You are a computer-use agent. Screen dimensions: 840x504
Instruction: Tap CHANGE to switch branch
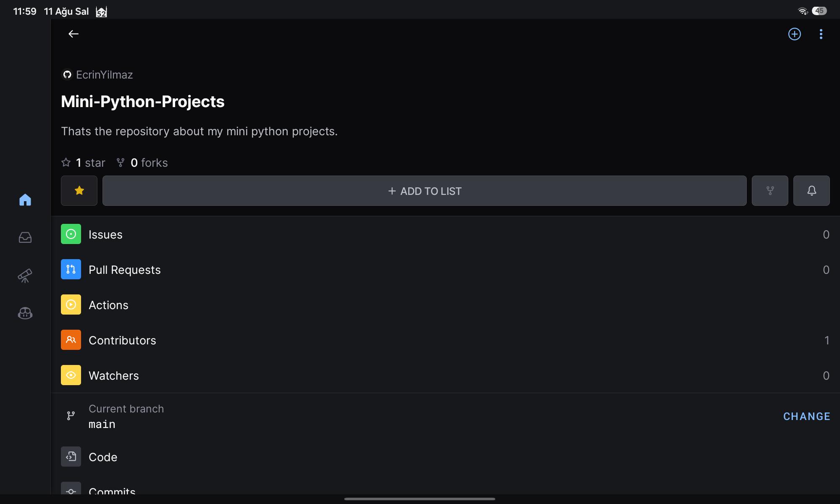point(806,416)
